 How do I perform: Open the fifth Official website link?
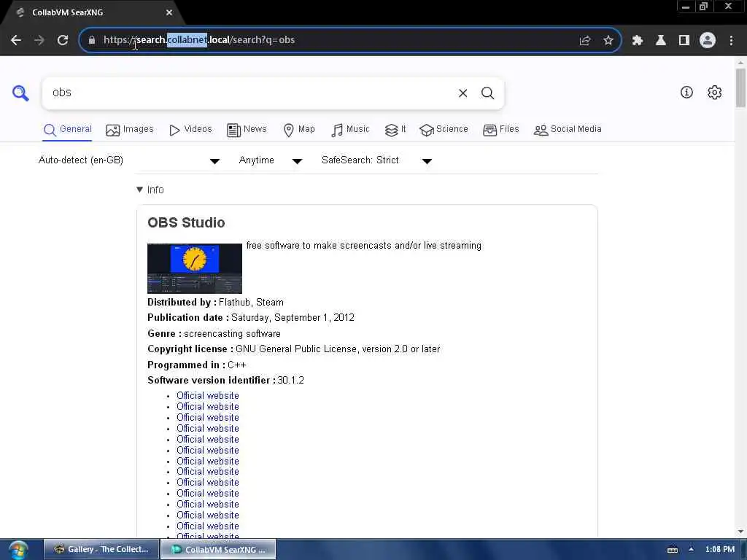pos(208,440)
